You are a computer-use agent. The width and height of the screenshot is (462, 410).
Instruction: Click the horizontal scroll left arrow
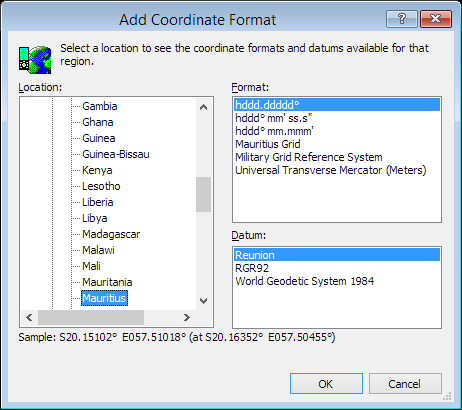(29, 317)
